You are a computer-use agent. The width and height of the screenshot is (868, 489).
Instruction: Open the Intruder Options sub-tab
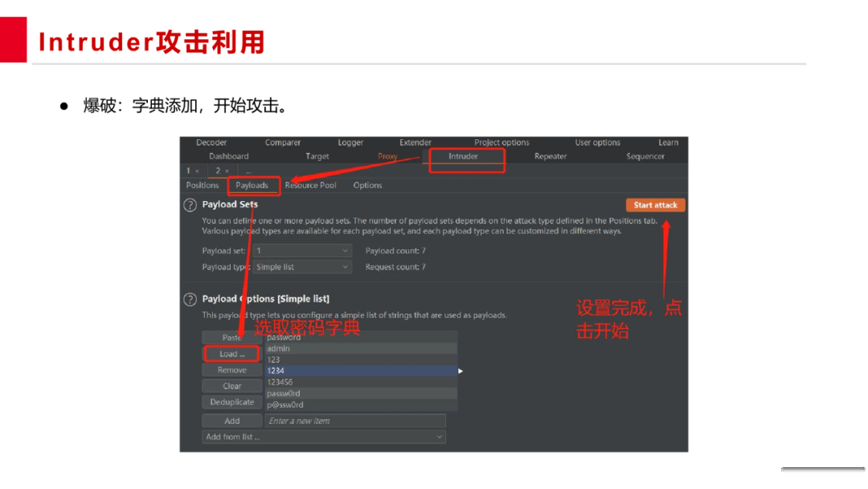click(x=367, y=185)
